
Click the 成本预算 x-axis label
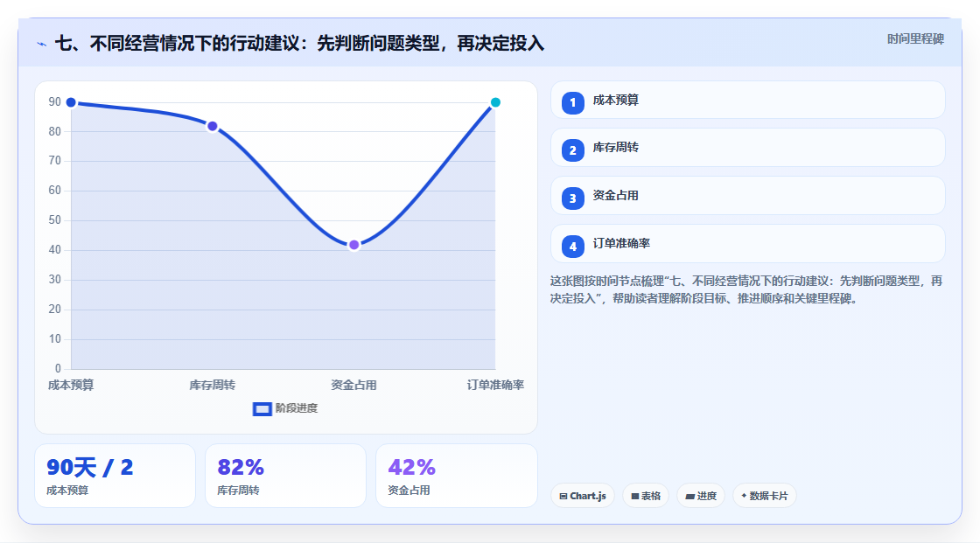[x=71, y=385]
